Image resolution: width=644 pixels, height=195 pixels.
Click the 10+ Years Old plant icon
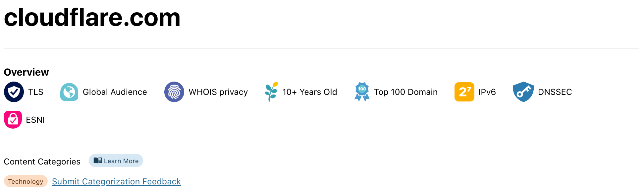(271, 92)
